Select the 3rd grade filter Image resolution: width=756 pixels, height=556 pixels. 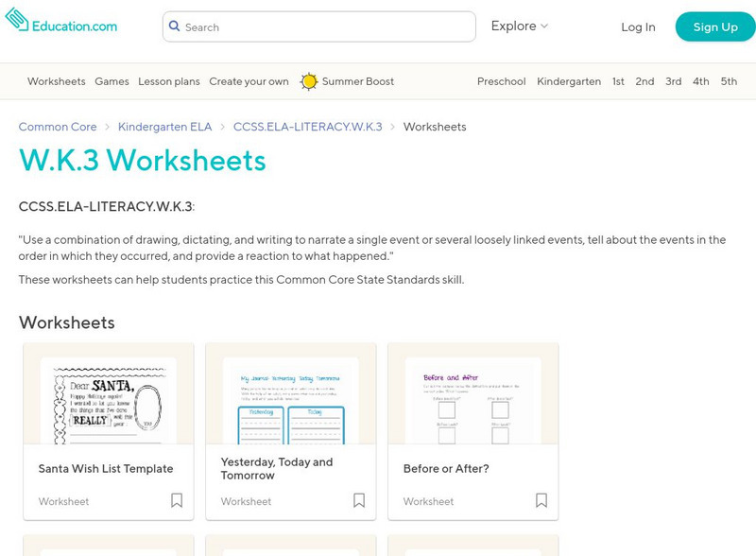pos(674,81)
